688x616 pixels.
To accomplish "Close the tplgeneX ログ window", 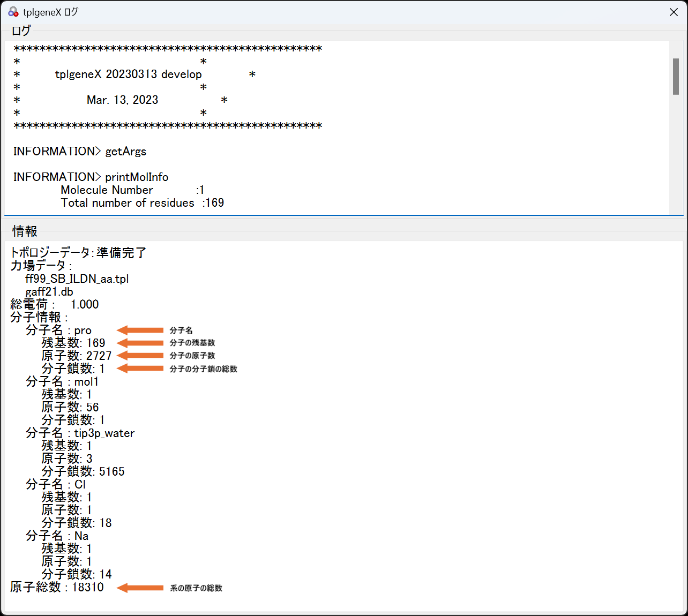I will pos(674,12).
